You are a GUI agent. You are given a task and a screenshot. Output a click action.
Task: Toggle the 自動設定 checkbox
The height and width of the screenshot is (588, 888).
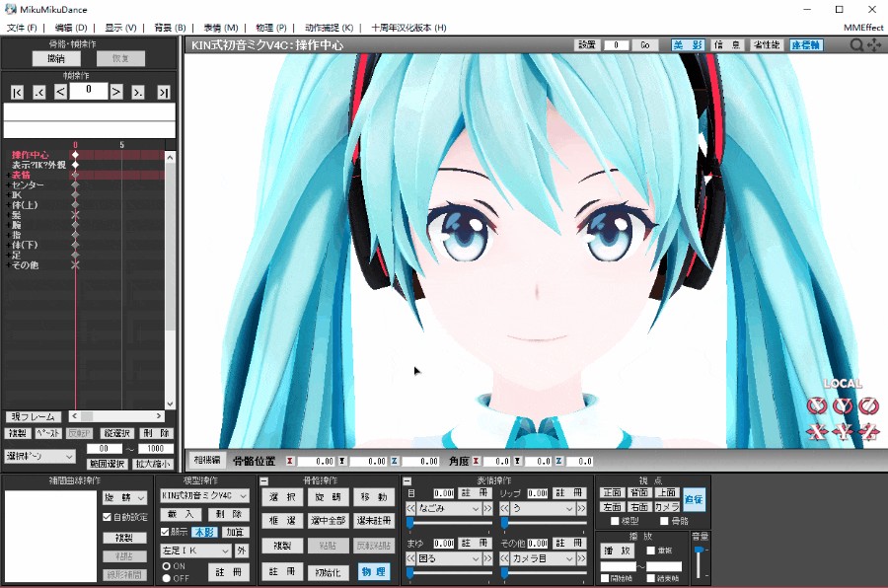tap(107, 517)
